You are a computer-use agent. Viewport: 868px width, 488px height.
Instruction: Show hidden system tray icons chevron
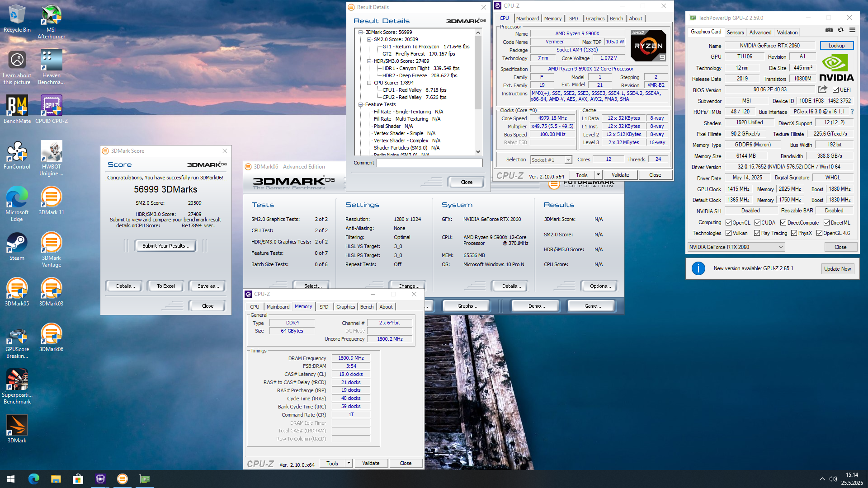[x=822, y=479]
